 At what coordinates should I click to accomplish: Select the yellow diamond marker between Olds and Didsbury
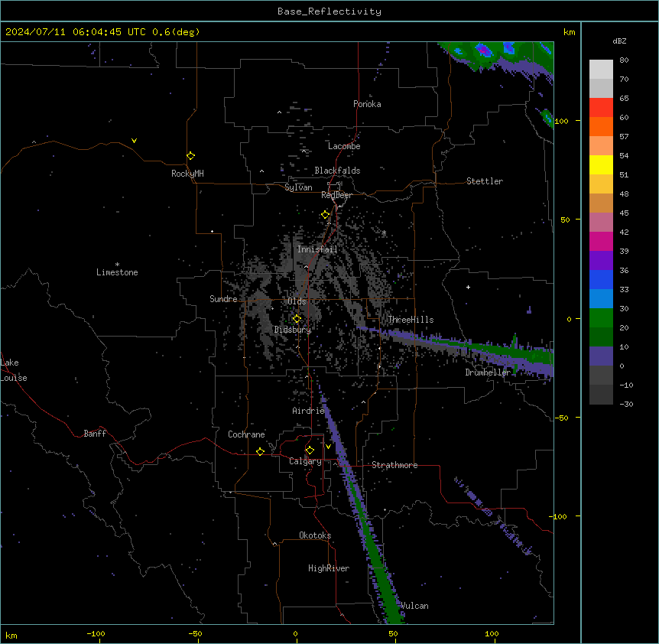[x=297, y=319]
